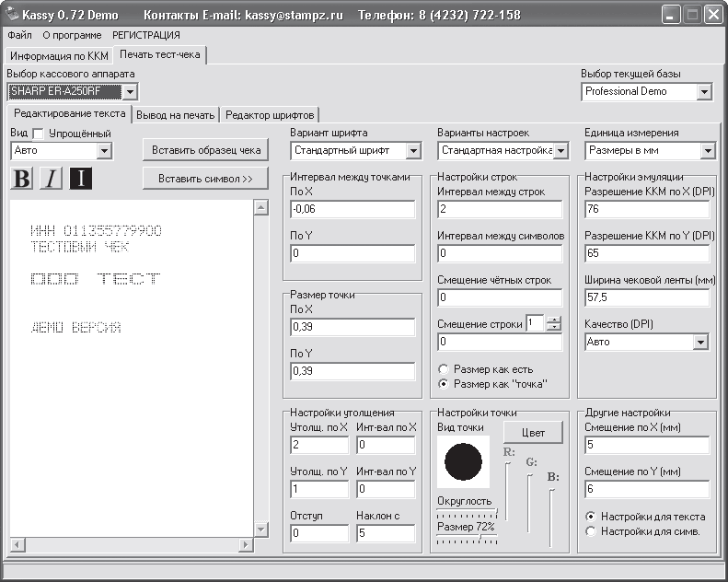Toggle the inverted text (black I) icon
Viewport: 728px width, 582px height.
tap(80, 179)
